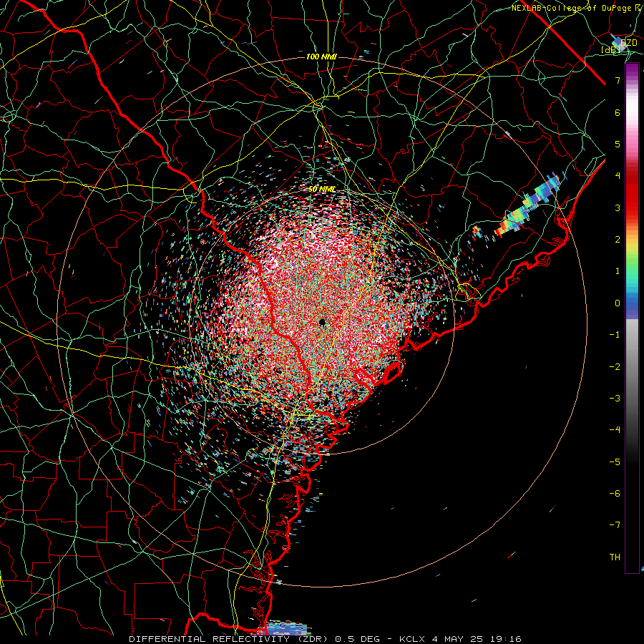Click the "0" value on the color scale
Image resolution: width=644 pixels, height=644 pixels.
click(x=618, y=303)
